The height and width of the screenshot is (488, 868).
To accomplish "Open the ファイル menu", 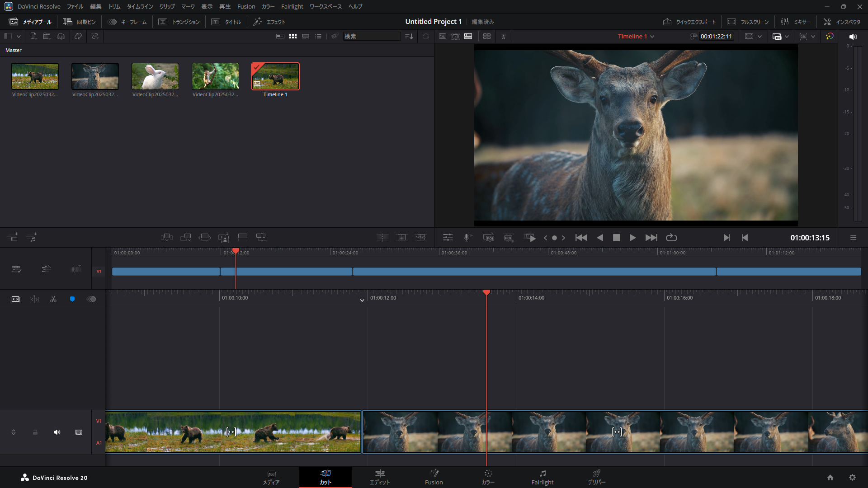I will pos(75,6).
